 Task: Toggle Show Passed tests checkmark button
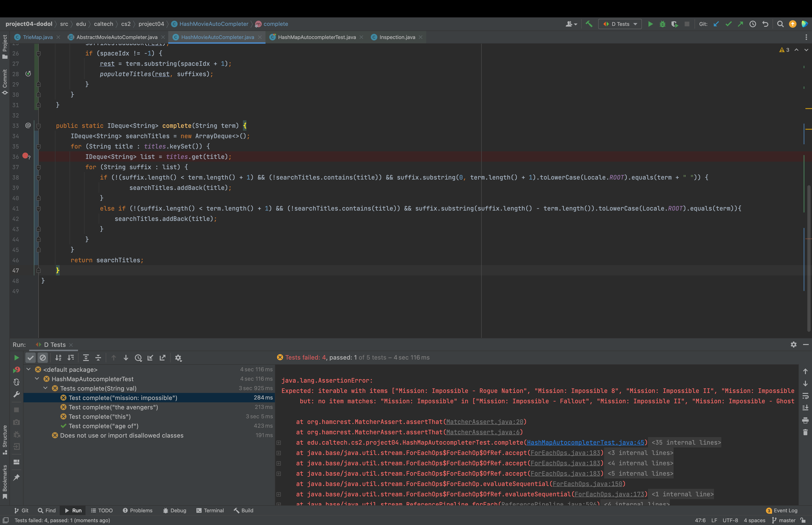click(31, 358)
